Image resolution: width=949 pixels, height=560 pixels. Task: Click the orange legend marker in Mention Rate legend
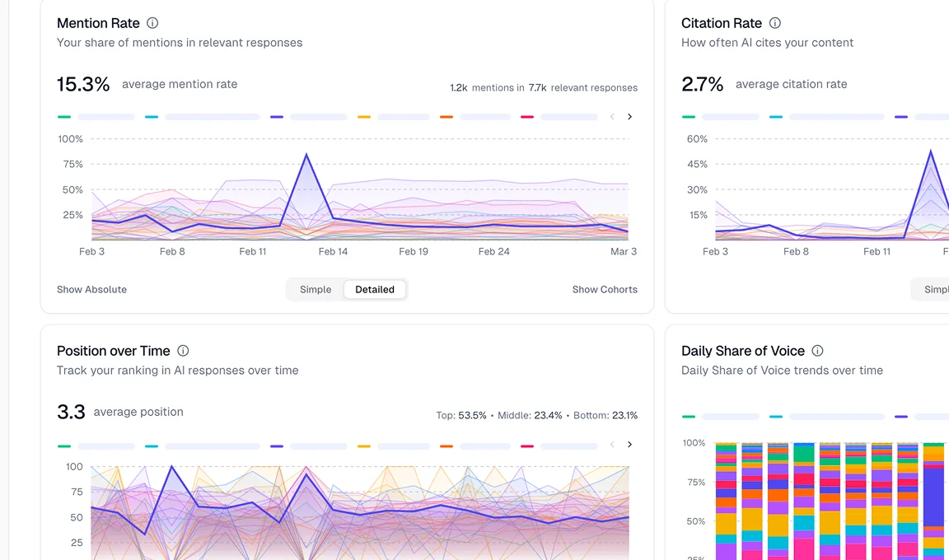[x=446, y=116]
